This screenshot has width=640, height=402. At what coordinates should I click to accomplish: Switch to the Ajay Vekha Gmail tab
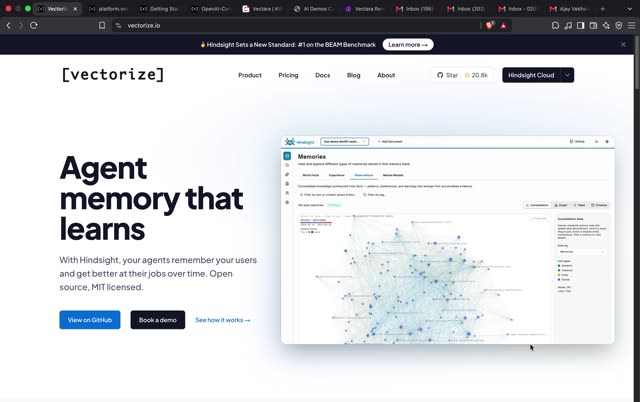point(569,9)
